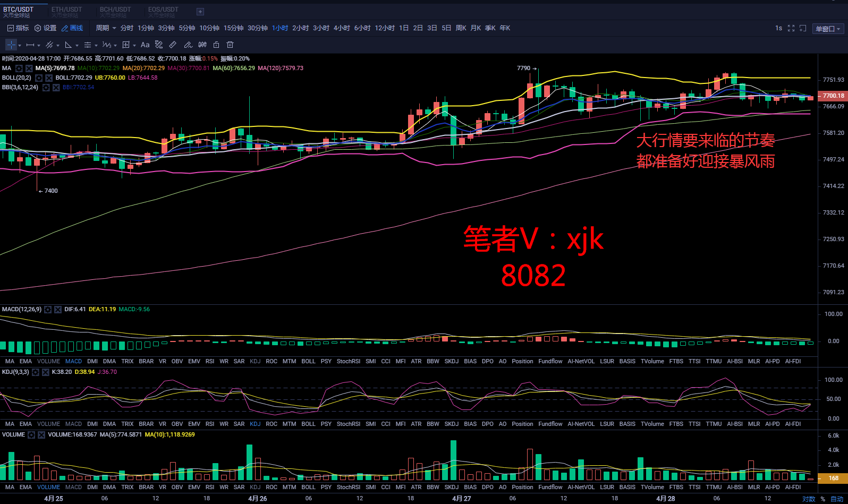Select the line segment drawing tool

tap(30, 45)
